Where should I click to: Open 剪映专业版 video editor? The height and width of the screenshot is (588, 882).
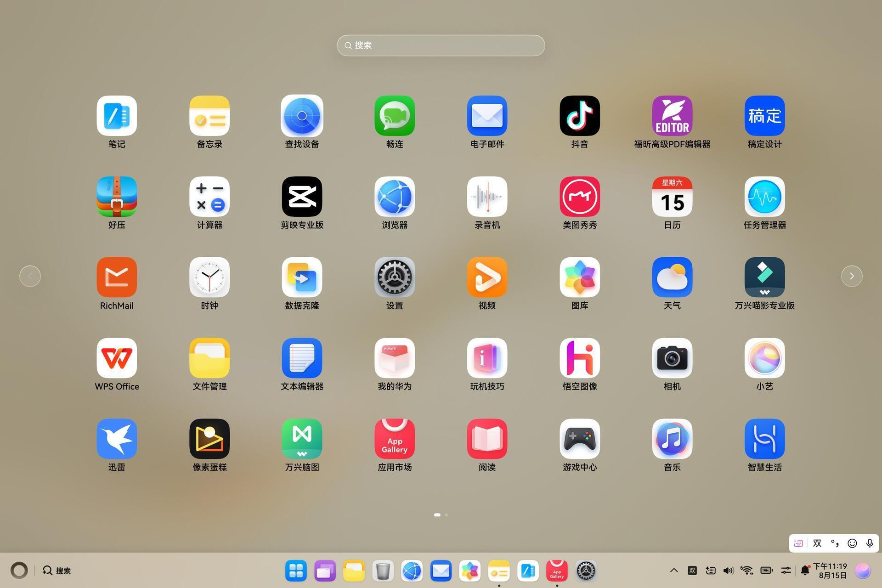pos(302,197)
